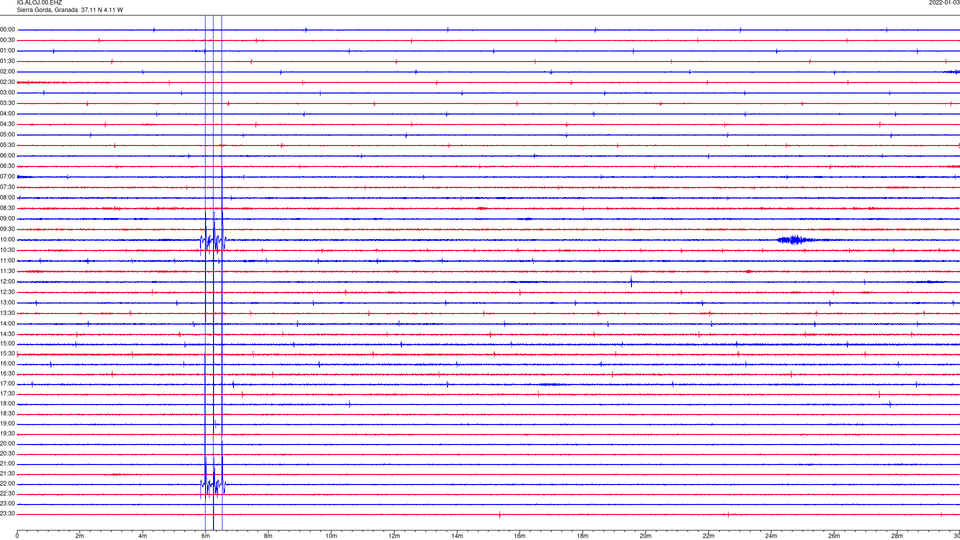Screen dimensions: 960x540
Task: Select the 06:00 time label
Action: coord(8,156)
